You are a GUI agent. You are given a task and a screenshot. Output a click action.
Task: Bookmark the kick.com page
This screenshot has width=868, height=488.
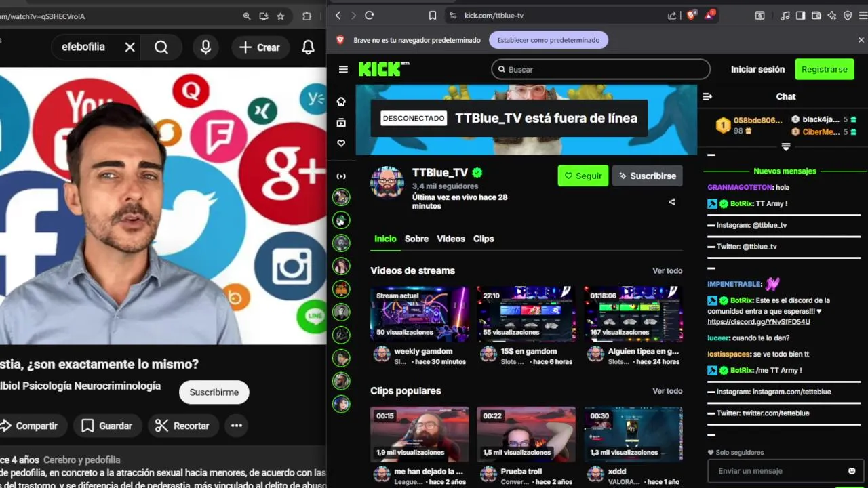pos(433,15)
